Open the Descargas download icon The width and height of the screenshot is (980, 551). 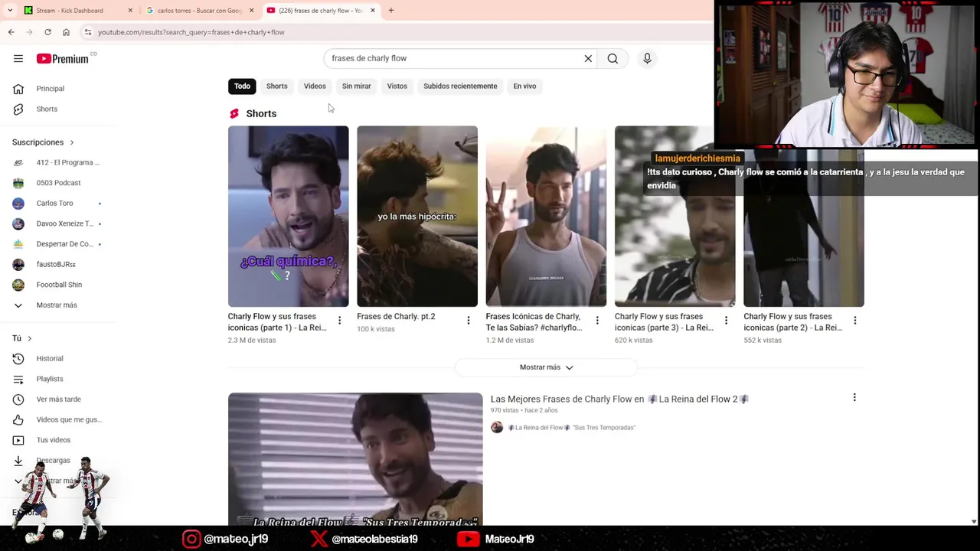click(x=18, y=460)
